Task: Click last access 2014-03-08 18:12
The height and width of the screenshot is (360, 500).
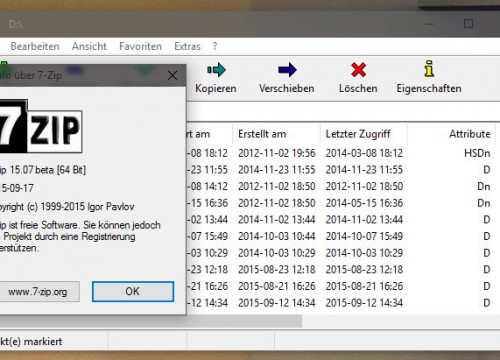Action: pyautogui.click(x=364, y=153)
